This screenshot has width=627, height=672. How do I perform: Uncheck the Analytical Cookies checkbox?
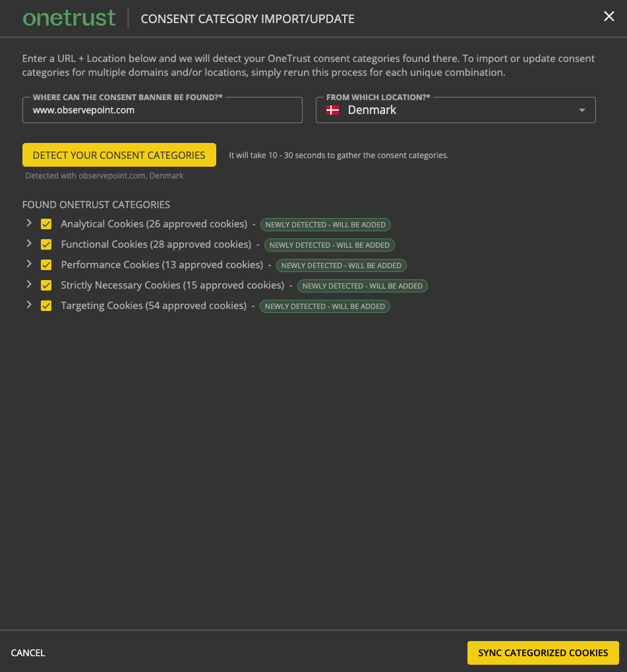[x=46, y=224]
